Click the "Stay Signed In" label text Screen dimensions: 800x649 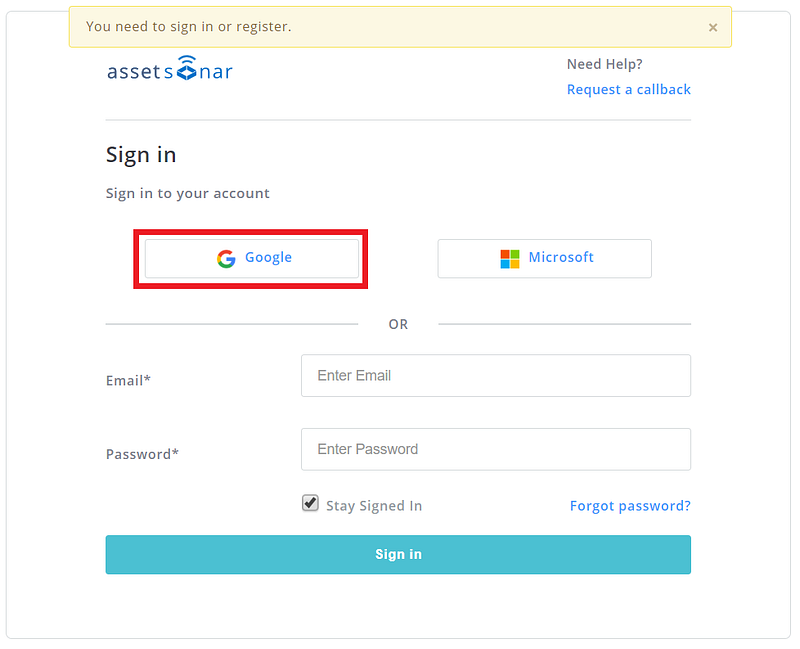pos(374,506)
